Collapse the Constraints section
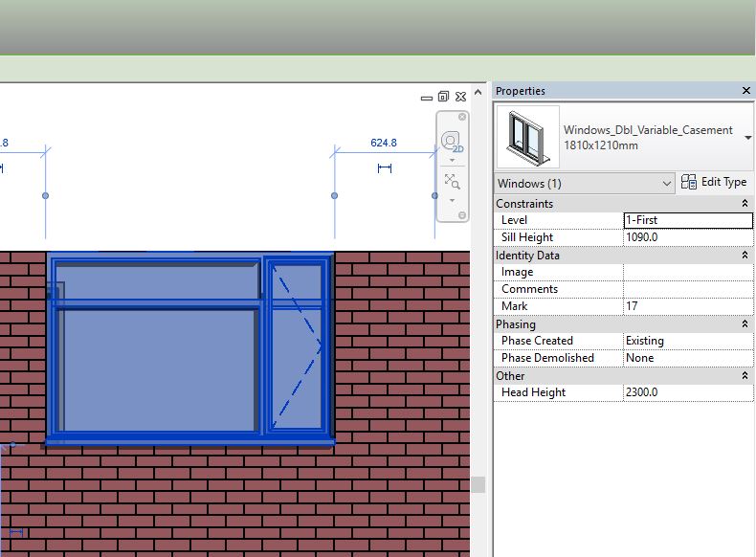The image size is (756, 557). (745, 204)
